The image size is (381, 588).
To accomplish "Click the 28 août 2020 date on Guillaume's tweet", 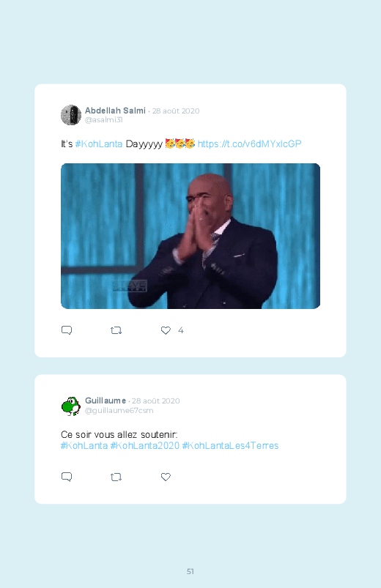I will 156,401.
